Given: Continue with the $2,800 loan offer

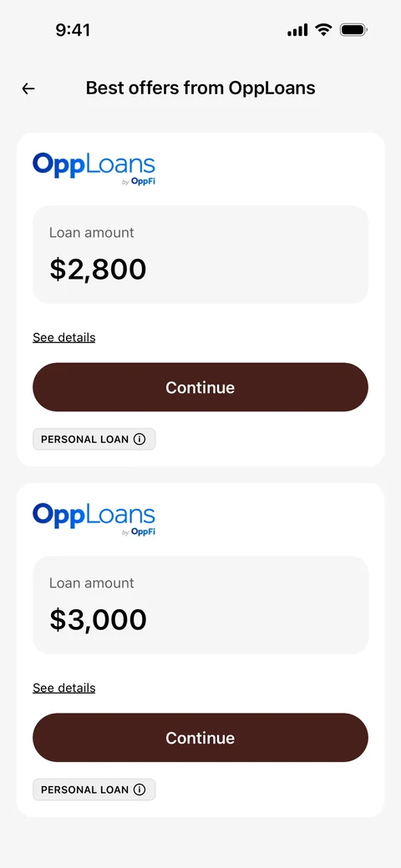Looking at the screenshot, I should coord(200,387).
